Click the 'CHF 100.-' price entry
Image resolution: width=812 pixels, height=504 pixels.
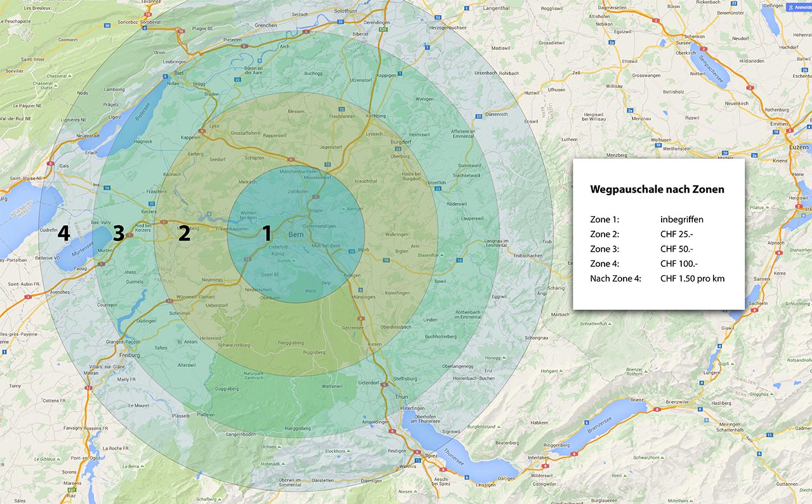click(679, 264)
